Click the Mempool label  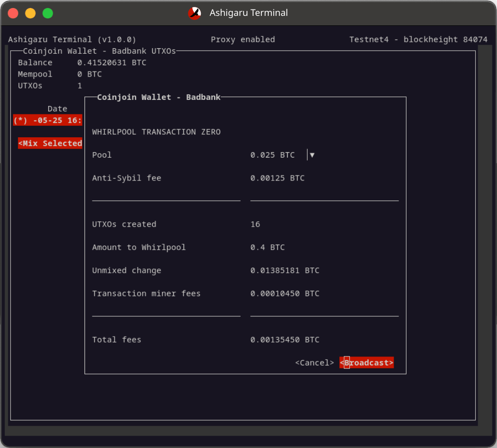tap(35, 74)
